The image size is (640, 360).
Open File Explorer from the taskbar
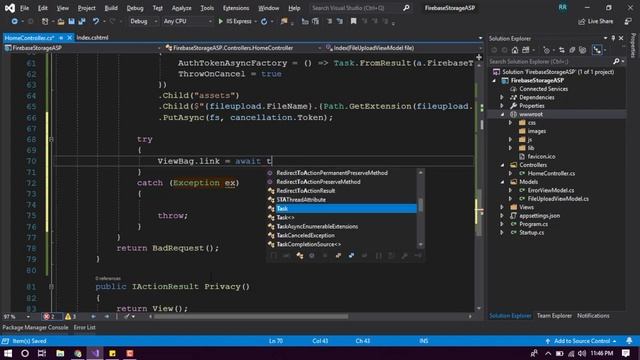60,353
